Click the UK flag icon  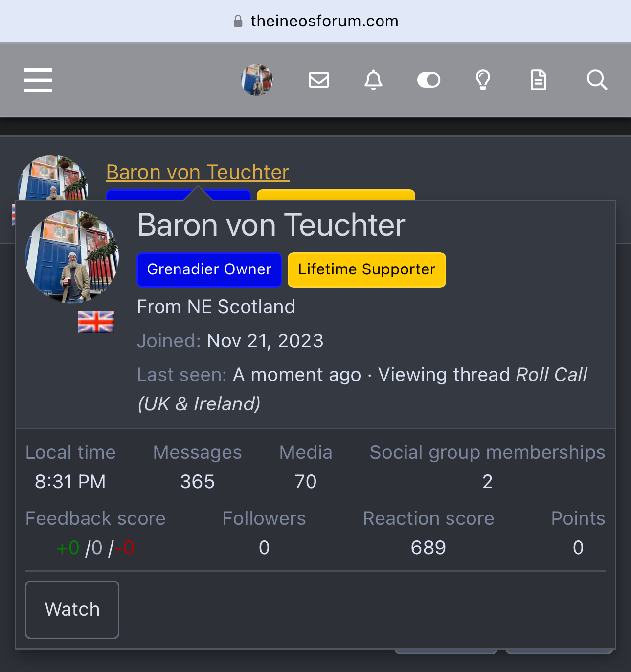[x=96, y=322]
